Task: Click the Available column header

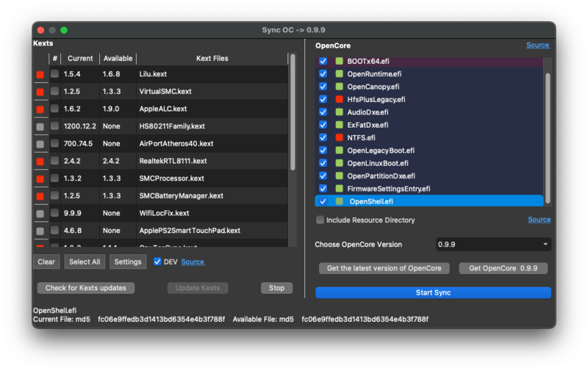Action: [x=118, y=59]
